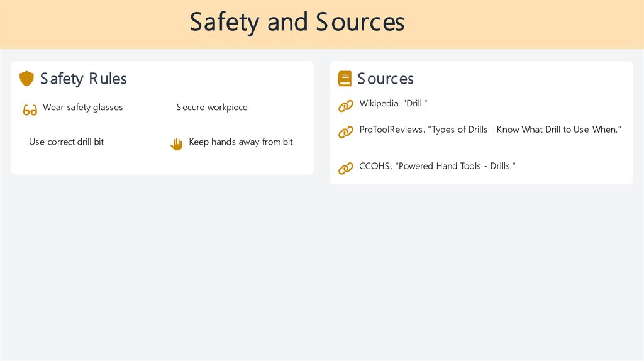
Task: Click the link icon next to Wikipedia
Action: (x=346, y=106)
